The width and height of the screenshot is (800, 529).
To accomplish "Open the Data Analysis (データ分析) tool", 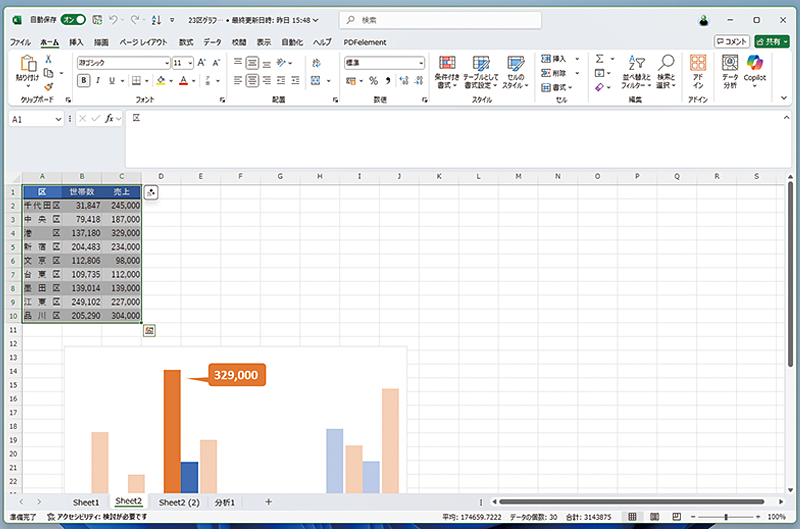I will click(x=730, y=72).
